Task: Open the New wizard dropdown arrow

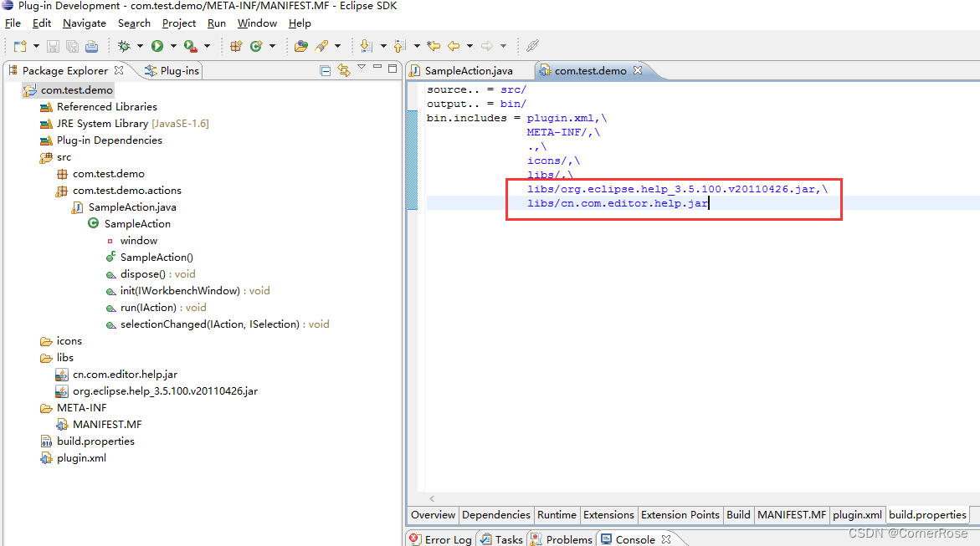Action: pos(36,46)
